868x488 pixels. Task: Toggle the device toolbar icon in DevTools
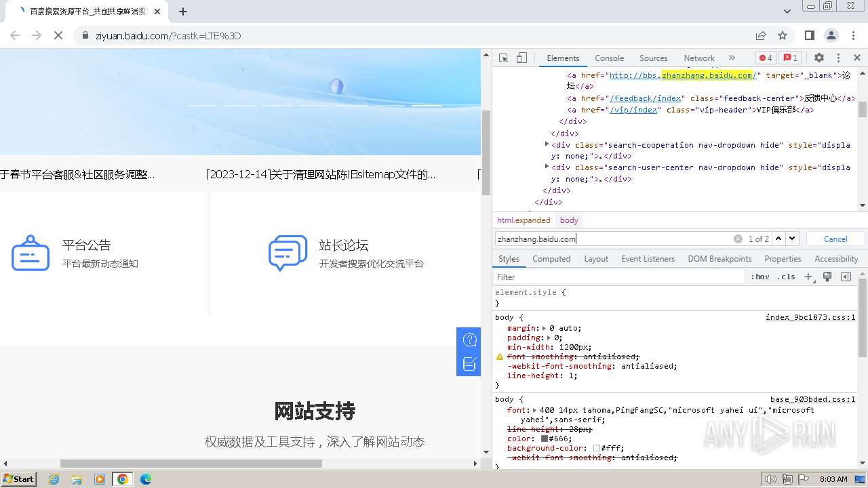pos(521,58)
